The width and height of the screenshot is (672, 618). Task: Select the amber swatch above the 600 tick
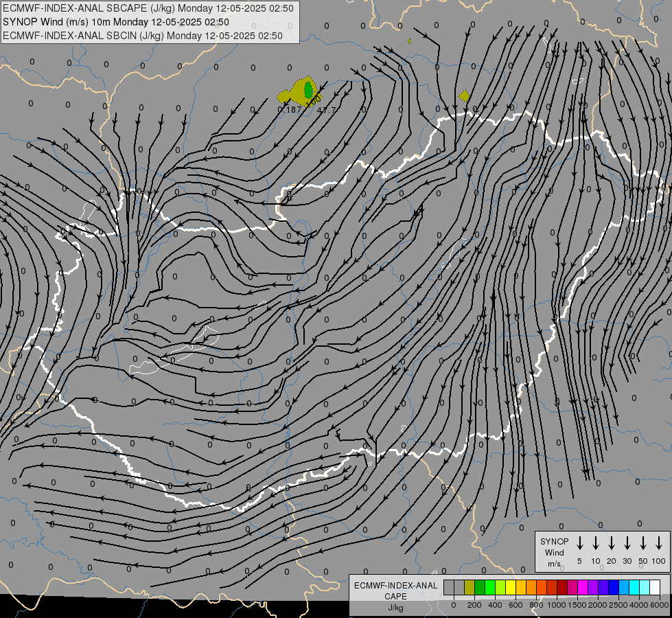(x=521, y=587)
